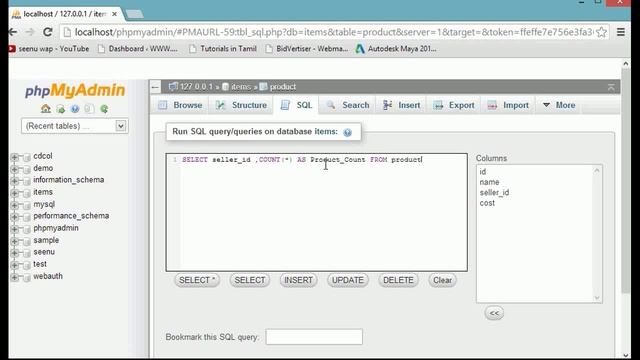This screenshot has height=360, width=640.
Task: Open the seenu database in sidebar
Action: click(44, 252)
